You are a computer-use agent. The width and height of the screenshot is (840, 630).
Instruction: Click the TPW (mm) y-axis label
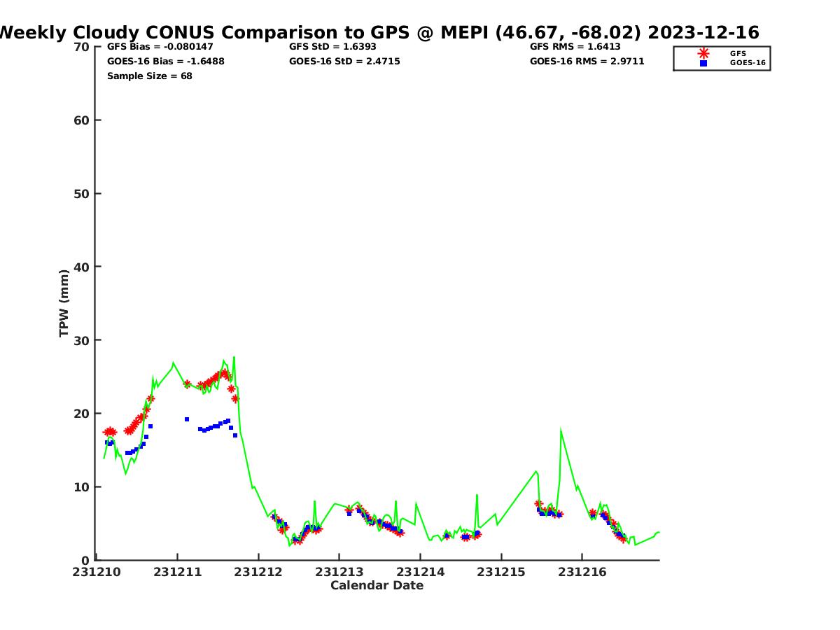tap(64, 303)
